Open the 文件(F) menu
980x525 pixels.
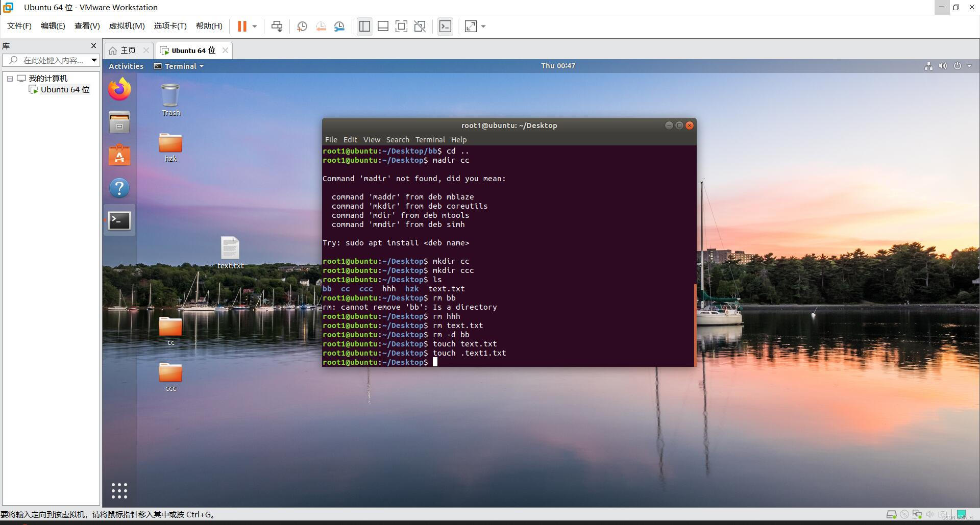pyautogui.click(x=19, y=26)
